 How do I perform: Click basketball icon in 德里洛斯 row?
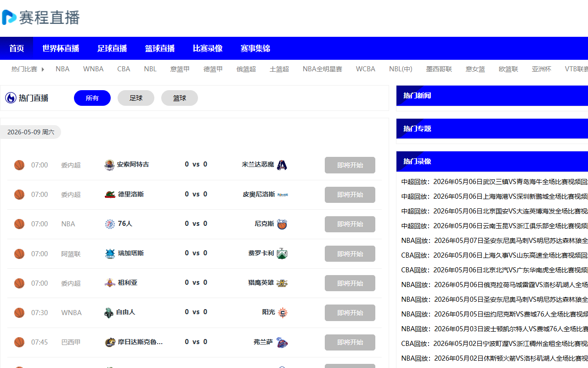[x=19, y=195]
